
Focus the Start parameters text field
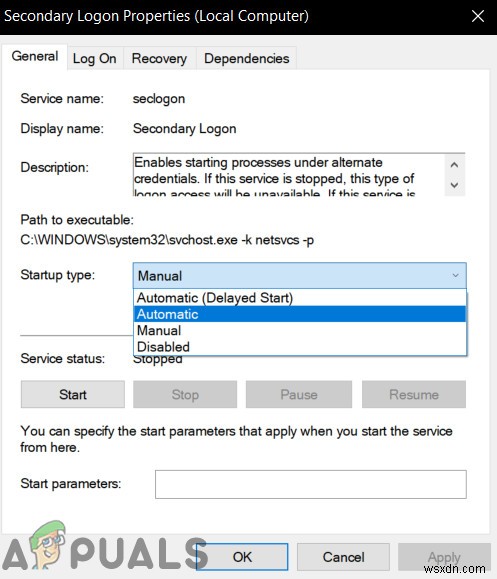click(x=311, y=484)
